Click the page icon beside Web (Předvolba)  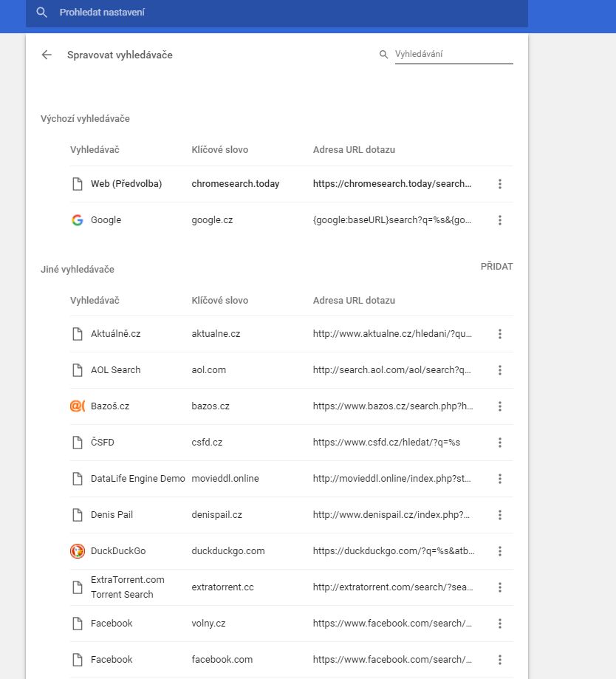pos(78,184)
